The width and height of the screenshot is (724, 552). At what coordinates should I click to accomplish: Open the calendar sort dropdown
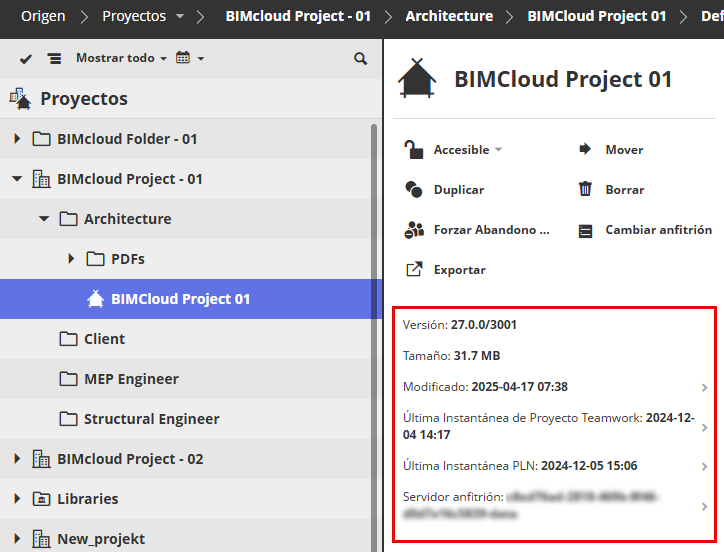pos(189,59)
